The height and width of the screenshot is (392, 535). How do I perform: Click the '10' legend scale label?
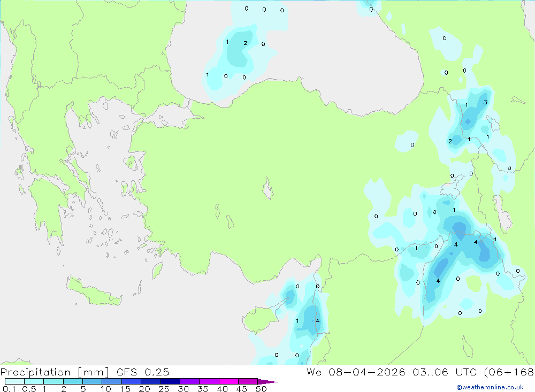106,389
